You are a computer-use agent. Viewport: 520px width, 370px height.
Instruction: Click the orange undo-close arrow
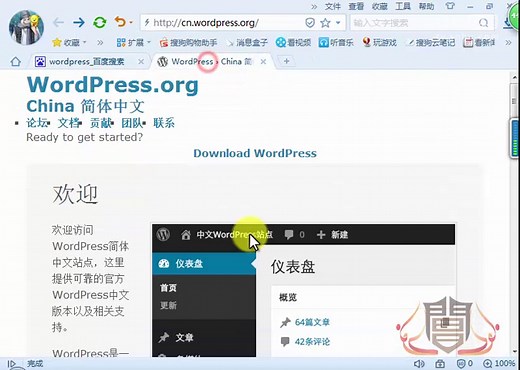pos(120,22)
